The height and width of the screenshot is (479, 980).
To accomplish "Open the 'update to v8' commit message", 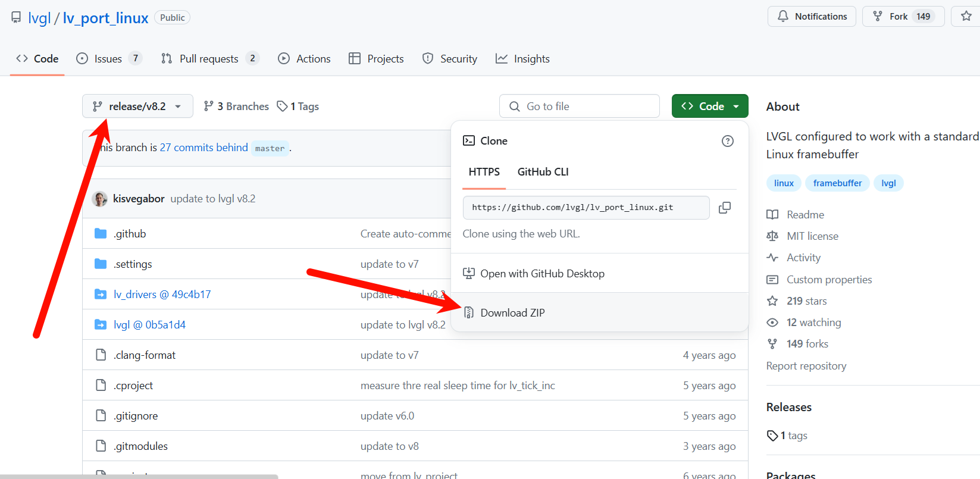I will (x=390, y=446).
